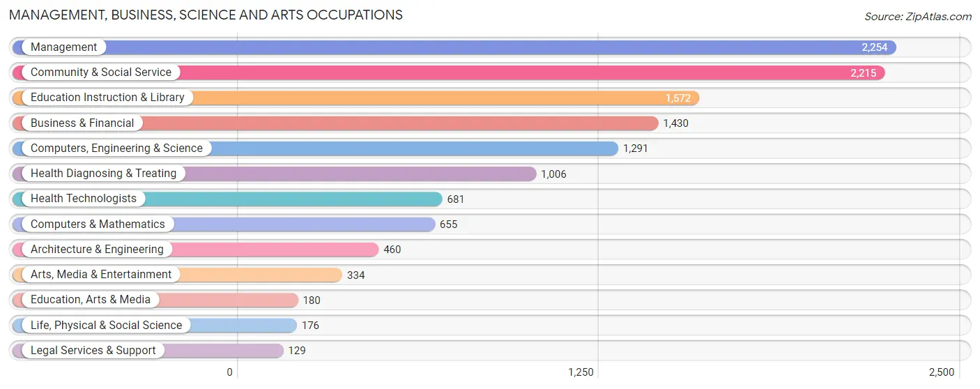Click the Education, Arts & Media label

click(91, 300)
